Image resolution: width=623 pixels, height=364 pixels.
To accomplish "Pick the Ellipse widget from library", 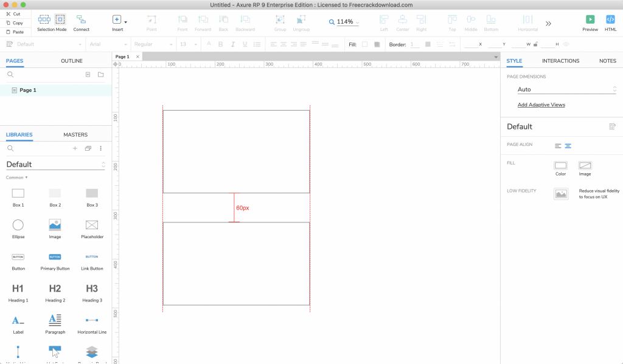I will (x=18, y=225).
